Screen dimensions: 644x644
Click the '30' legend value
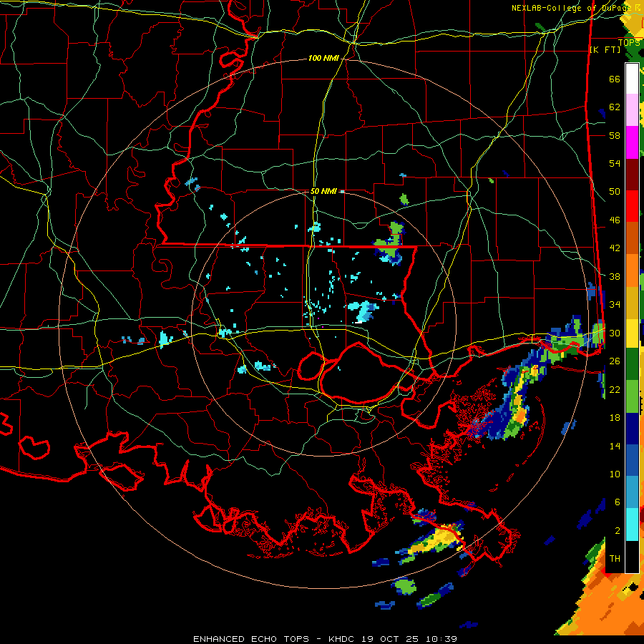click(615, 333)
